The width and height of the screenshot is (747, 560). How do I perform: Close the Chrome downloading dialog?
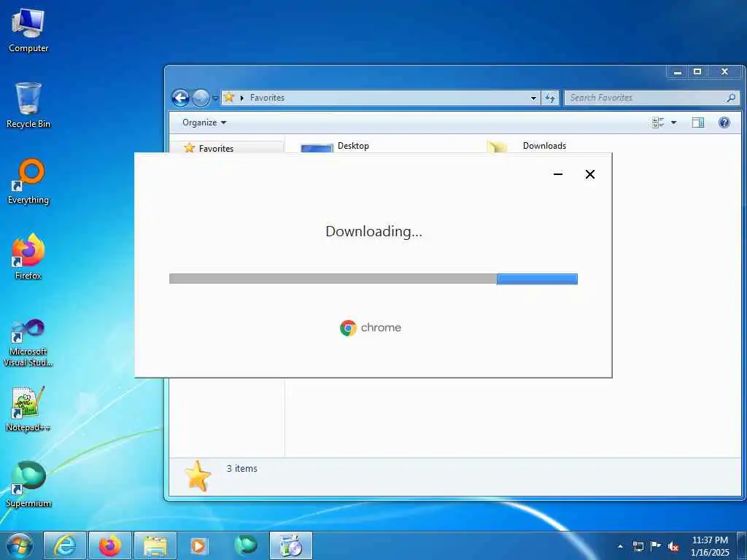[589, 174]
